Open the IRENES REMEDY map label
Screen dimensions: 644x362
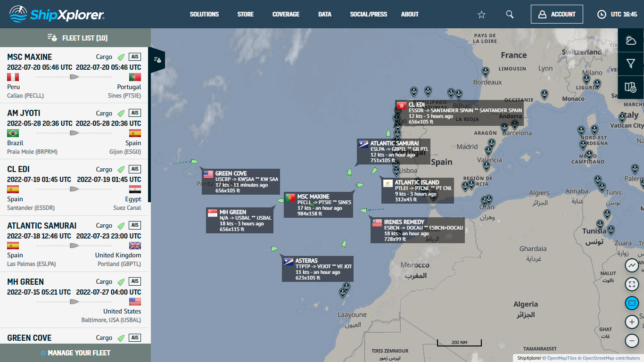coord(418,230)
